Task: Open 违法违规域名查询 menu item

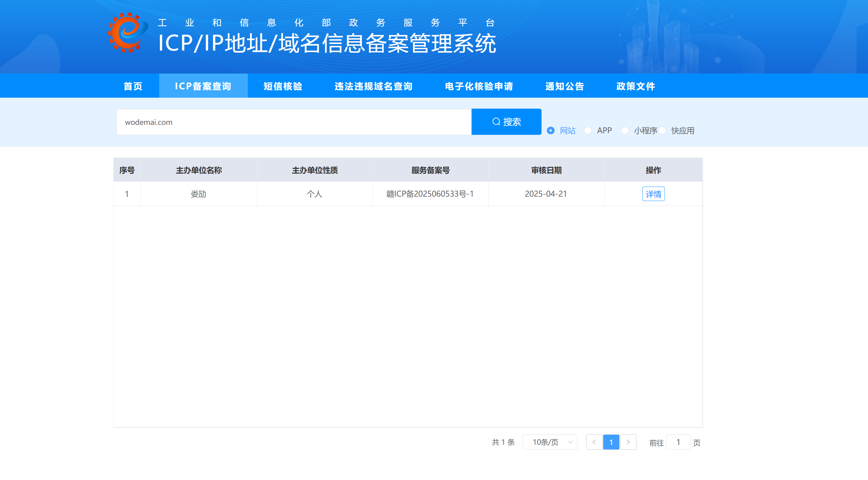Action: (x=373, y=86)
